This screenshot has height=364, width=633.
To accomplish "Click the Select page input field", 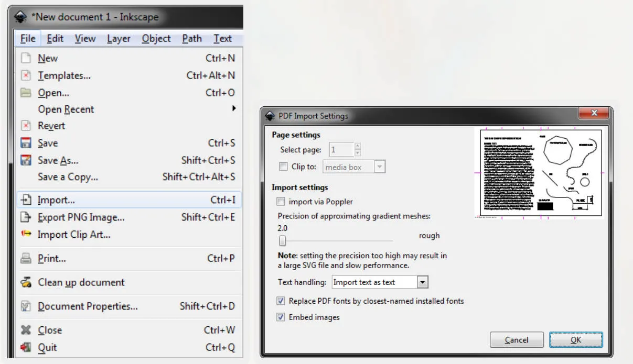I will pyautogui.click(x=342, y=149).
